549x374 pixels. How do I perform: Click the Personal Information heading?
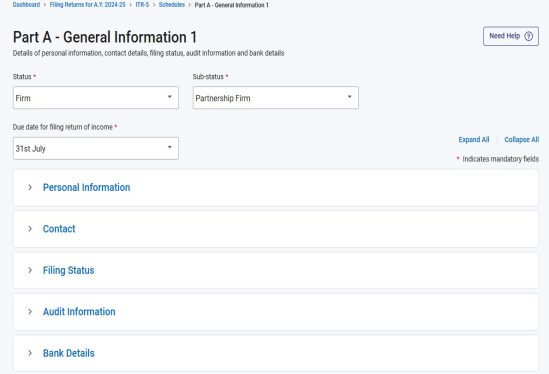point(86,187)
